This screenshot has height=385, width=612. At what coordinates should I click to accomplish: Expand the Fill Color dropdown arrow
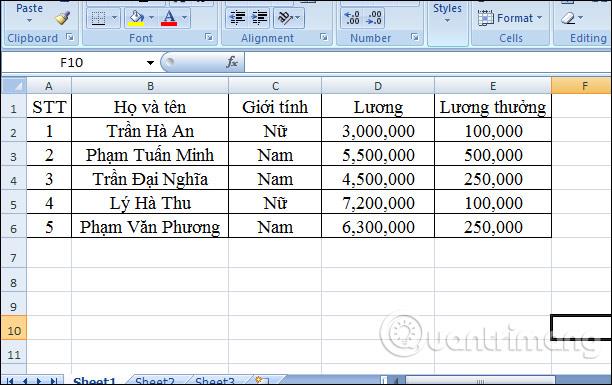pos(151,18)
